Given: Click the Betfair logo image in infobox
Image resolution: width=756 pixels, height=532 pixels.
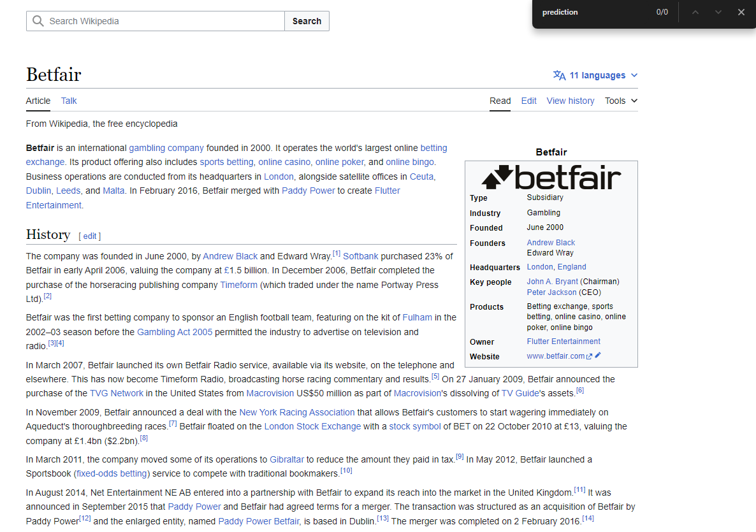Looking at the screenshot, I should (x=551, y=177).
